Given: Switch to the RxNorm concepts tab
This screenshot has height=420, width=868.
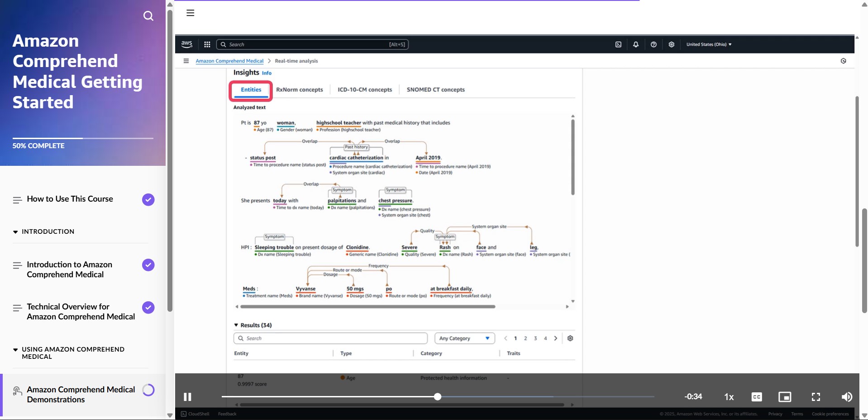Looking at the screenshot, I should click(299, 90).
